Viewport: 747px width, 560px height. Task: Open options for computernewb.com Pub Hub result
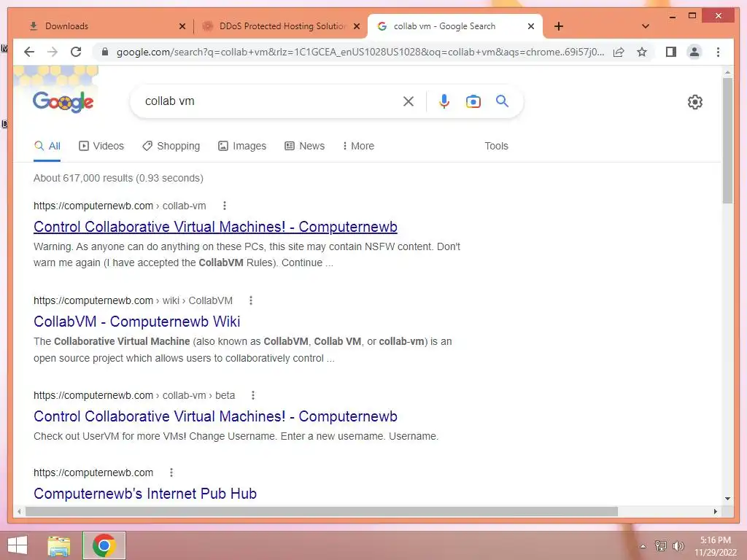(171, 472)
